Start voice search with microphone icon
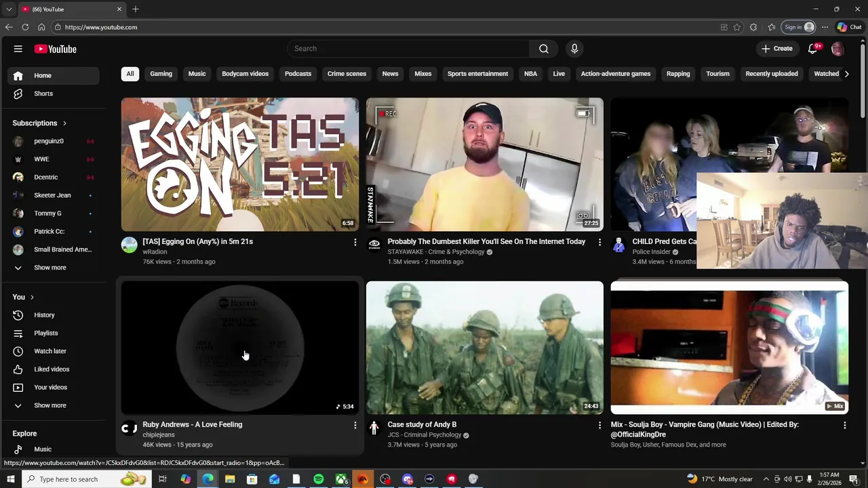The image size is (868, 488). pos(574,49)
